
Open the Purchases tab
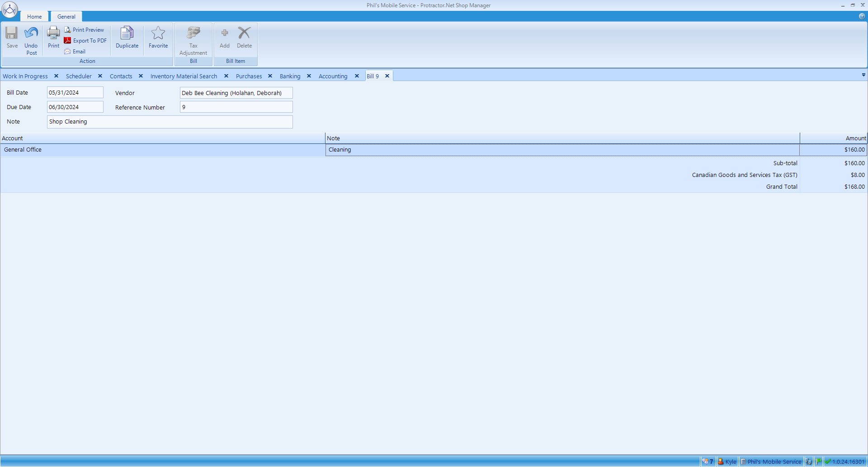click(x=249, y=76)
